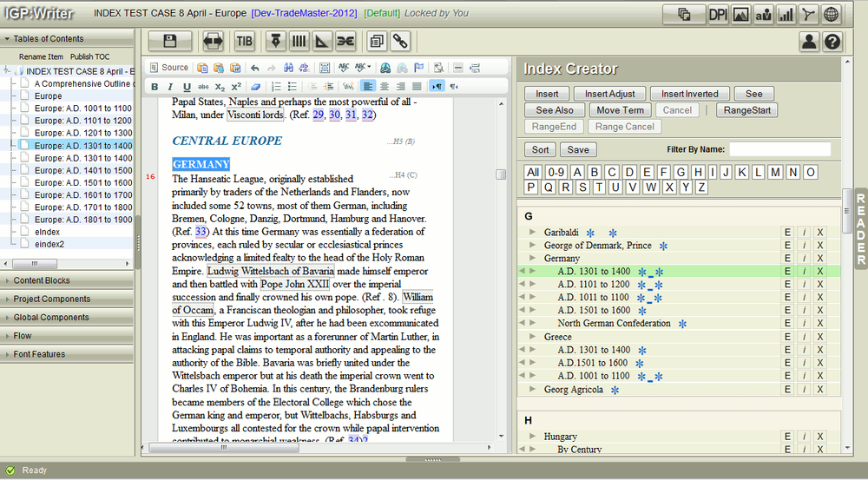
Task: Toggle right text alignment
Action: (x=400, y=87)
